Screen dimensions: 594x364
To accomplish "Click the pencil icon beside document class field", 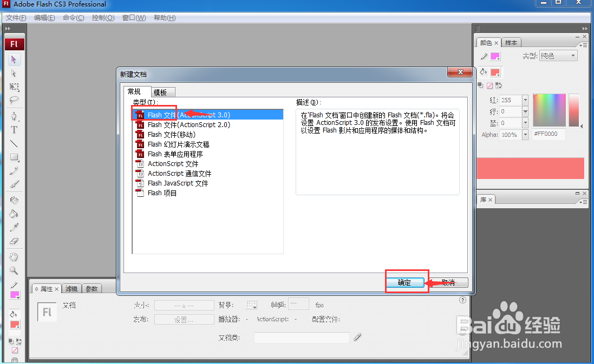I will coord(357,337).
